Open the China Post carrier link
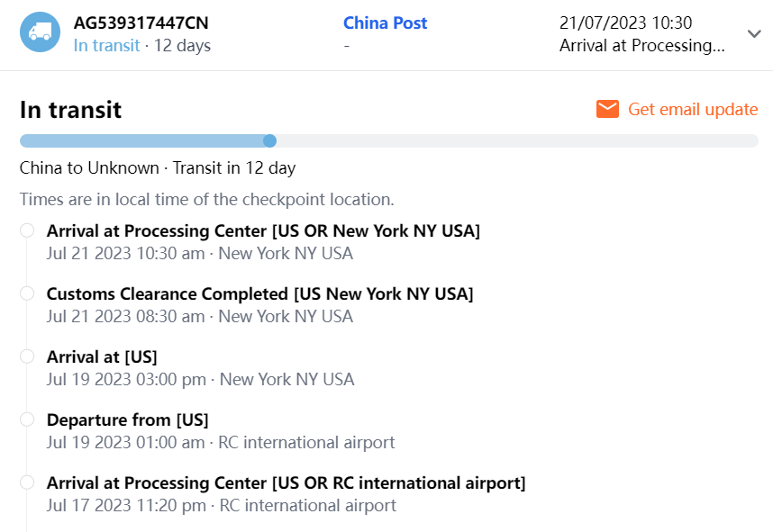The height and width of the screenshot is (532, 773). click(385, 23)
